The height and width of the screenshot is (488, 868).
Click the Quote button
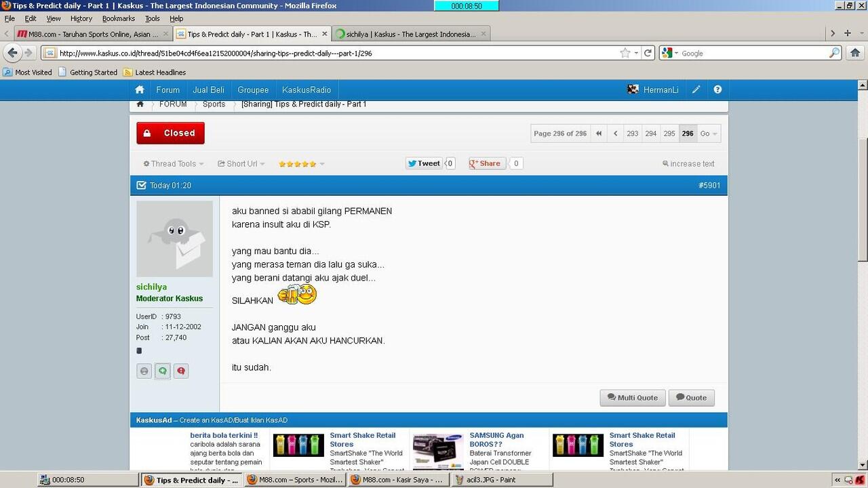click(x=691, y=398)
